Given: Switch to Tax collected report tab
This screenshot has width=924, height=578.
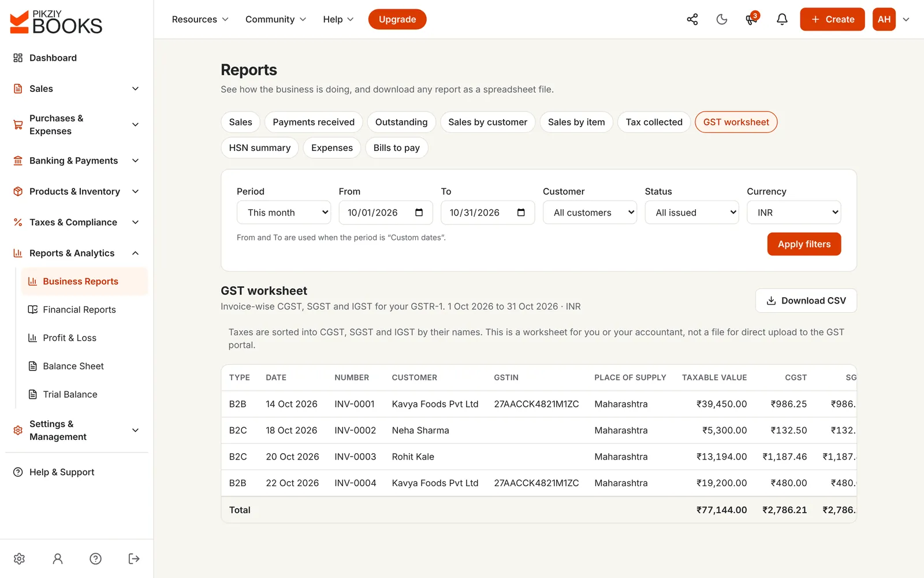Looking at the screenshot, I should [654, 122].
